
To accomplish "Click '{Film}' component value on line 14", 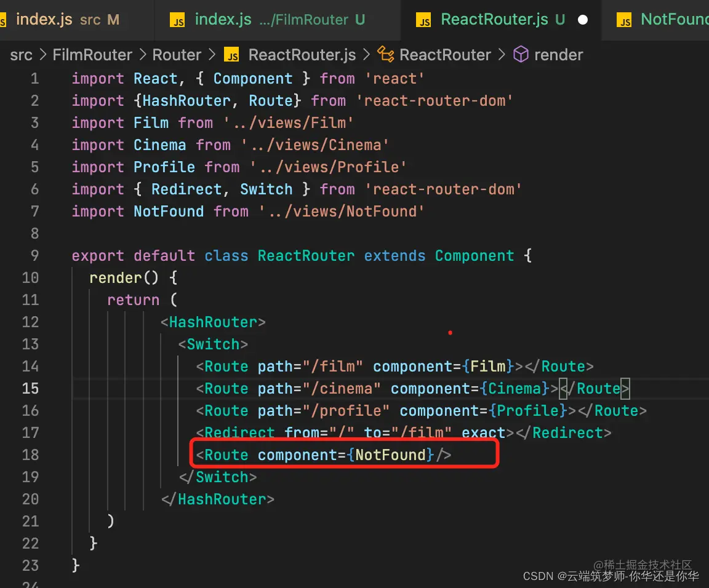I will pyautogui.click(x=488, y=367).
